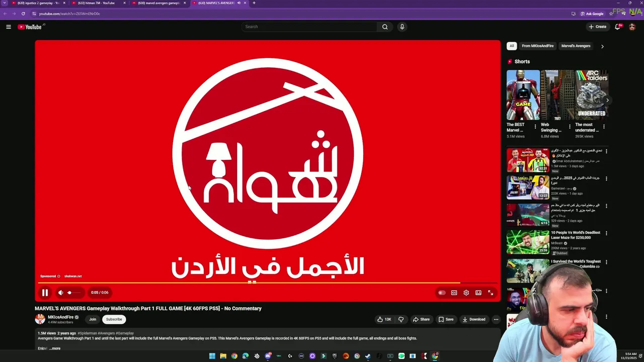Go to the YouTube home logo
644x362 pixels.
(x=30, y=27)
